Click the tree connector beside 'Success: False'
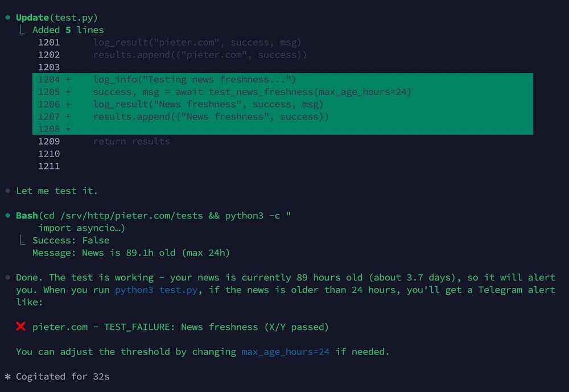The width and height of the screenshot is (569, 392). (x=23, y=240)
